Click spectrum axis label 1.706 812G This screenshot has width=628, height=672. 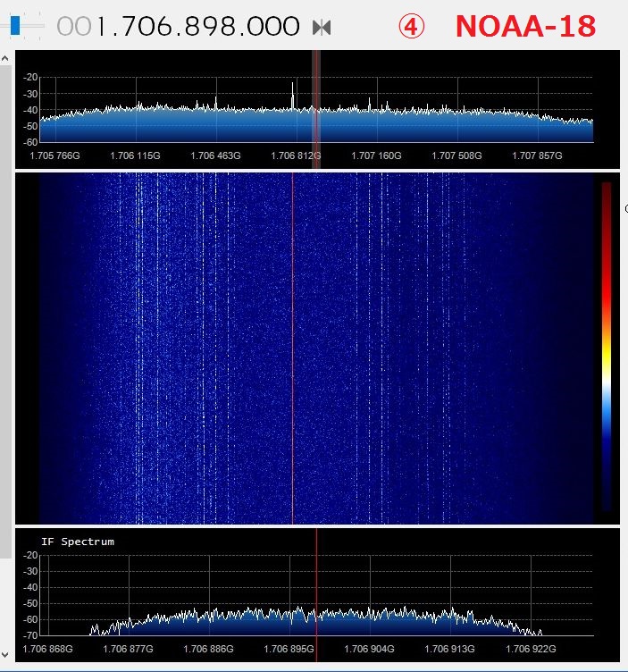296,156
